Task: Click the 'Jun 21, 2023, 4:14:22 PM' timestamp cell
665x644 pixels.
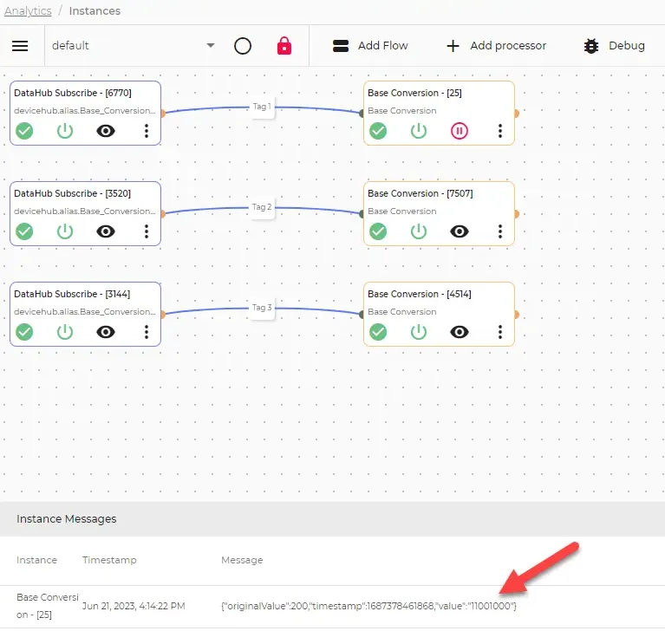Action: (x=134, y=606)
